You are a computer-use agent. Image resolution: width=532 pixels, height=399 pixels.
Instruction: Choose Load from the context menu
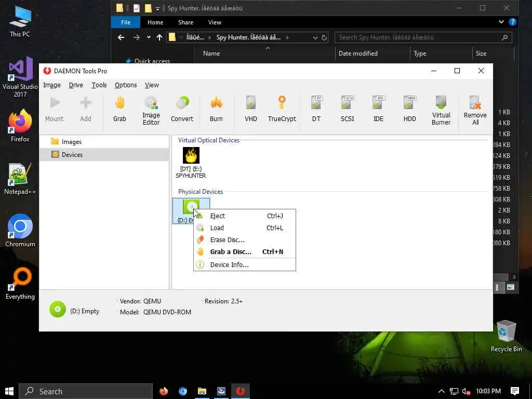[x=244, y=228]
